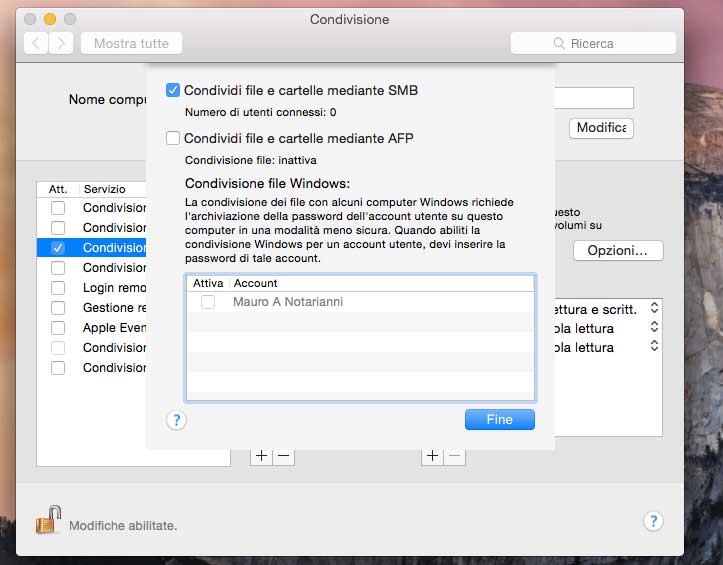Click the Opzioni… button
The height and width of the screenshot is (565, 723).
[x=618, y=250]
